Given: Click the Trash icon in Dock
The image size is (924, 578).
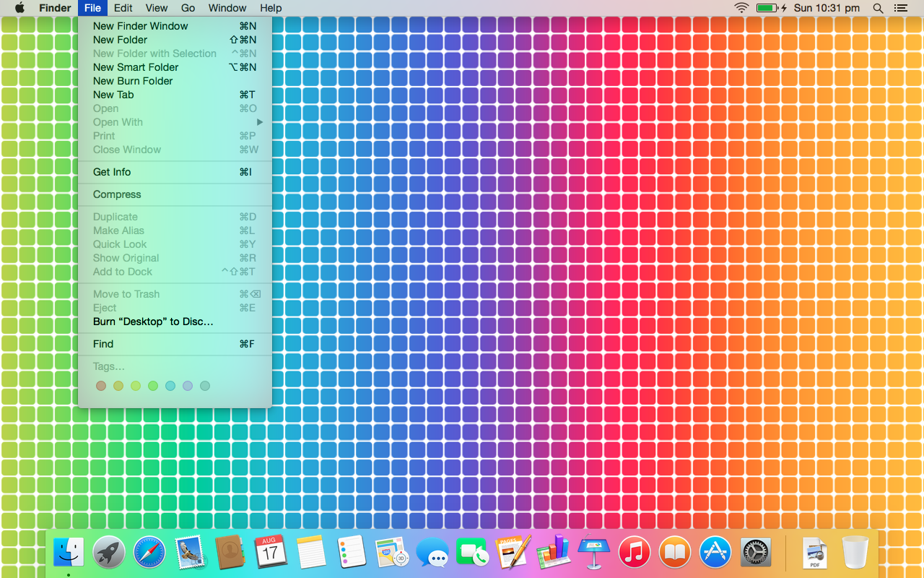Looking at the screenshot, I should pos(855,553).
